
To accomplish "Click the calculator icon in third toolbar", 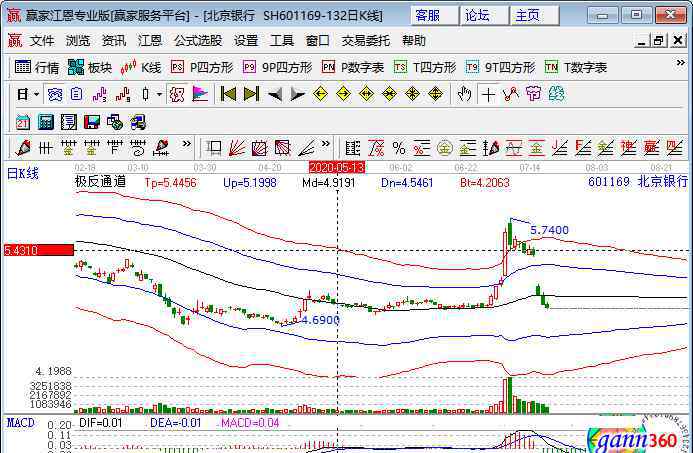I will [46, 121].
